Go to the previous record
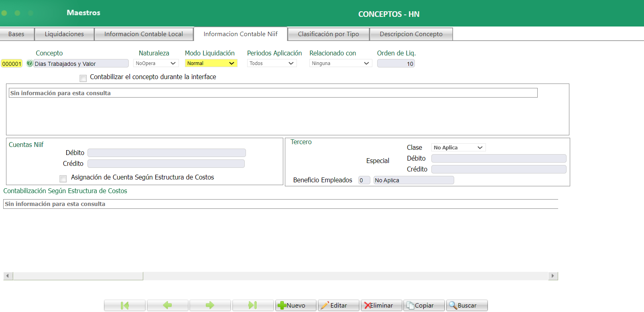Screen dimensions: 644x312 [x=167, y=306]
